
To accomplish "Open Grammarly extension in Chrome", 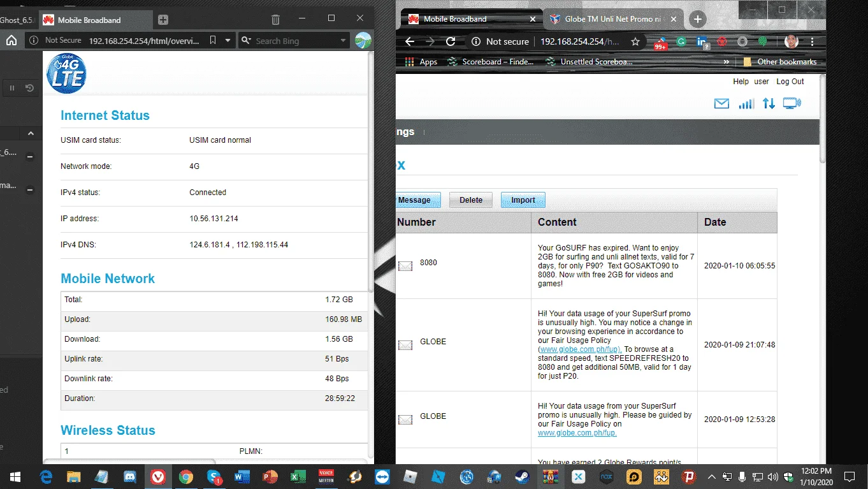I will [681, 41].
